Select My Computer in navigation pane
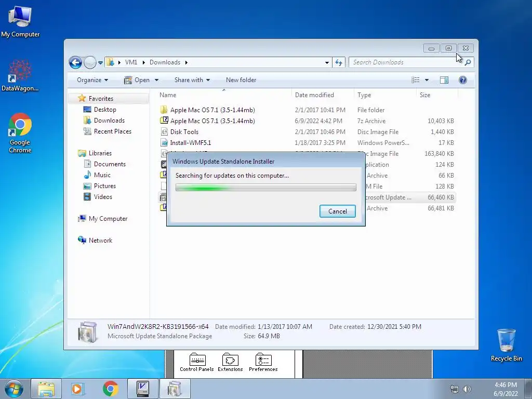532x399 pixels. pyautogui.click(x=108, y=219)
